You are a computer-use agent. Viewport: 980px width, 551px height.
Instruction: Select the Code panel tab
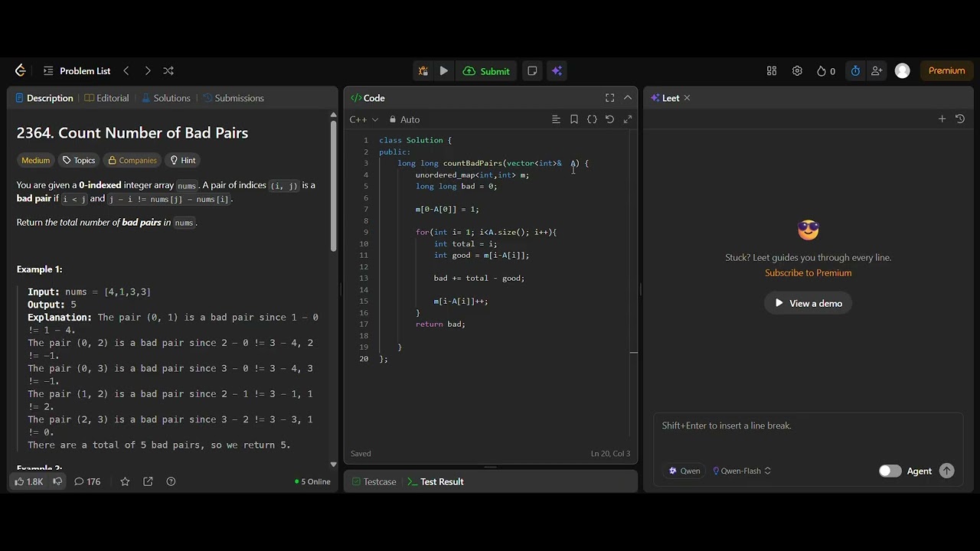coord(367,98)
